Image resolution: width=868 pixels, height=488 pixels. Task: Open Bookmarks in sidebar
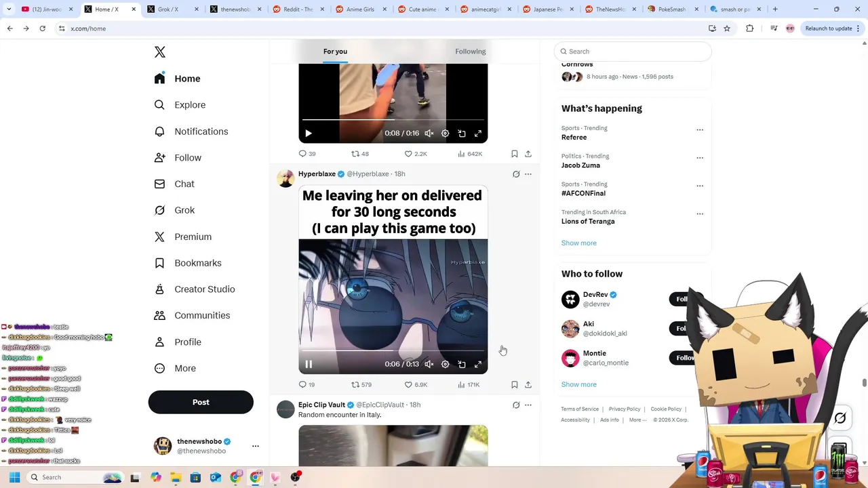click(188, 263)
